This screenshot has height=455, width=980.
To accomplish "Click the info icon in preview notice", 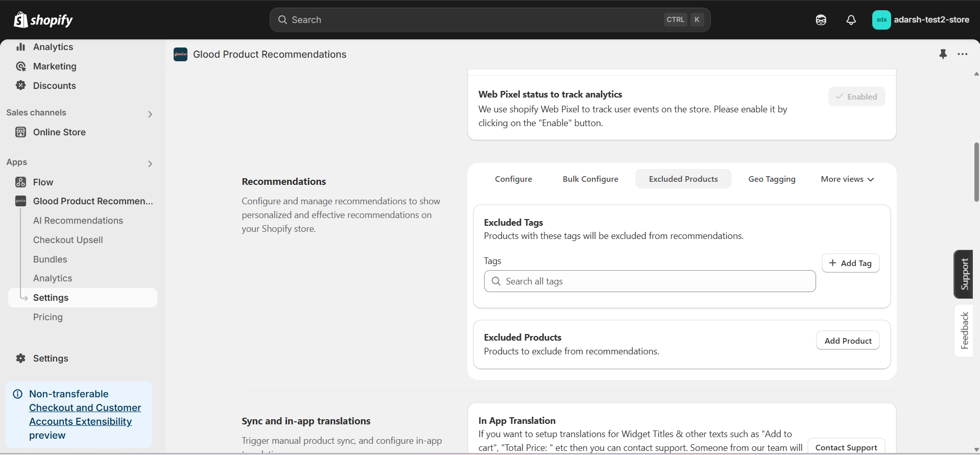I will [x=18, y=394].
